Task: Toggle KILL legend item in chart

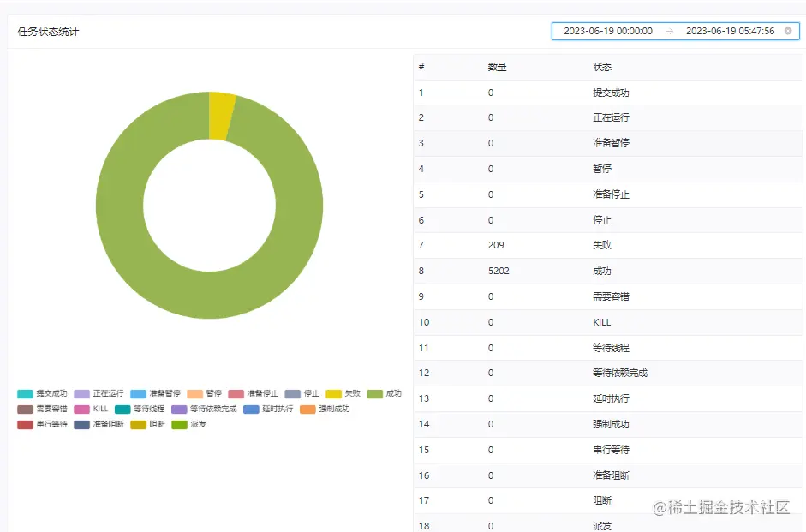Action: point(91,409)
